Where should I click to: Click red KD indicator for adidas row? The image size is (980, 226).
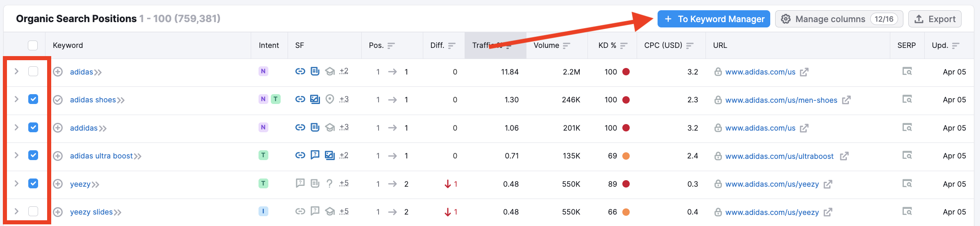pyautogui.click(x=626, y=72)
